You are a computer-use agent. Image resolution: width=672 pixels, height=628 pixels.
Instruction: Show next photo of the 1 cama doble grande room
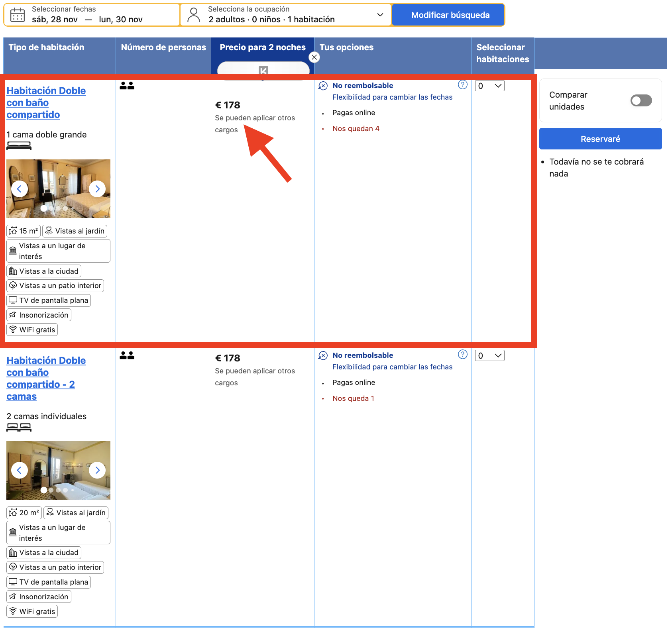click(x=97, y=189)
